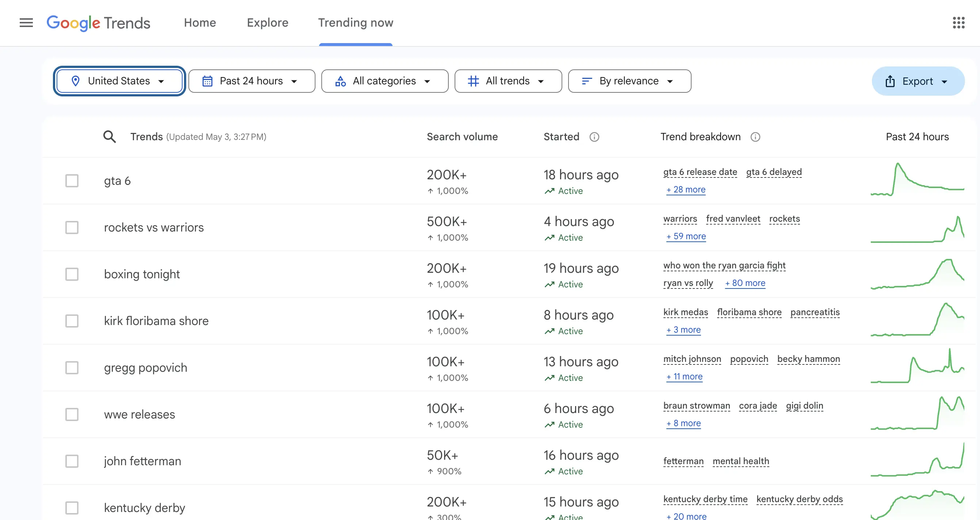
Task: Click the info icon next to Started
Action: 594,137
